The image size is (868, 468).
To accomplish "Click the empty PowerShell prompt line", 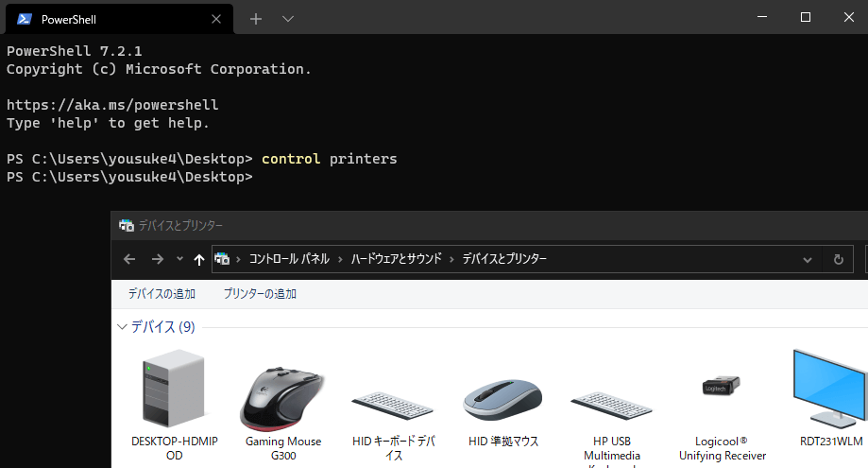I will coord(129,177).
